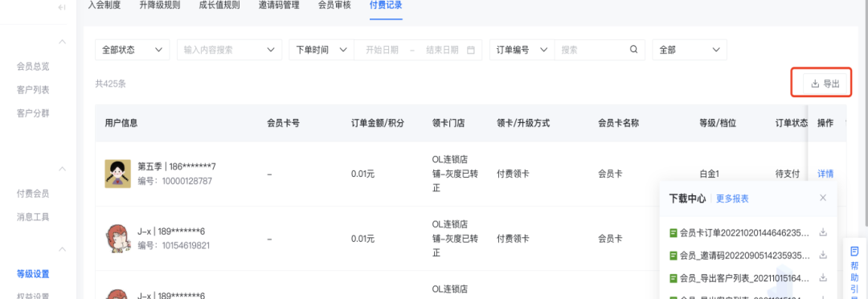This screenshot has width=868, height=299.
Task: Click 付费领卡 in the 第五季 row
Action: tap(513, 174)
